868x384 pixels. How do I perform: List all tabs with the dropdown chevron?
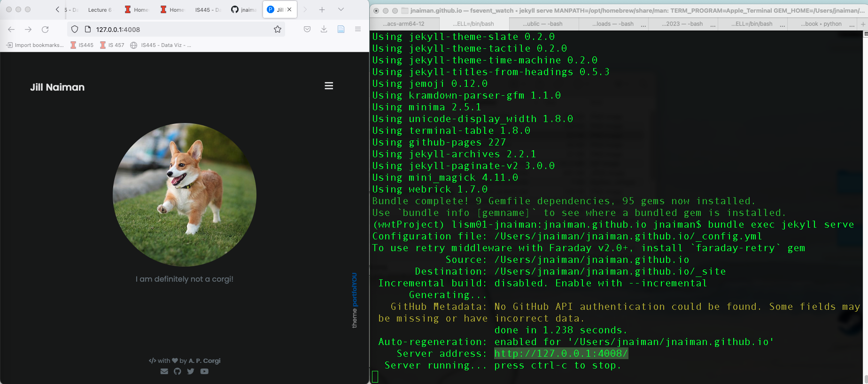[x=341, y=9]
